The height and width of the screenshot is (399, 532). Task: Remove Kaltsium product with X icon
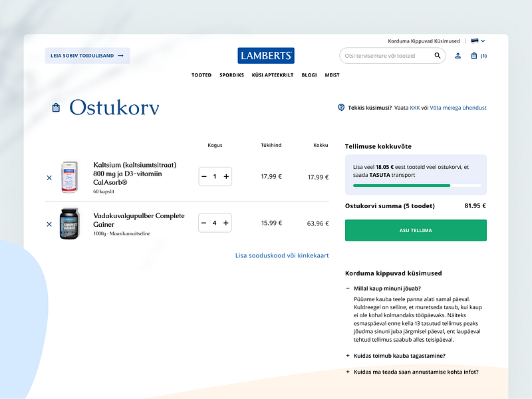pyautogui.click(x=49, y=178)
